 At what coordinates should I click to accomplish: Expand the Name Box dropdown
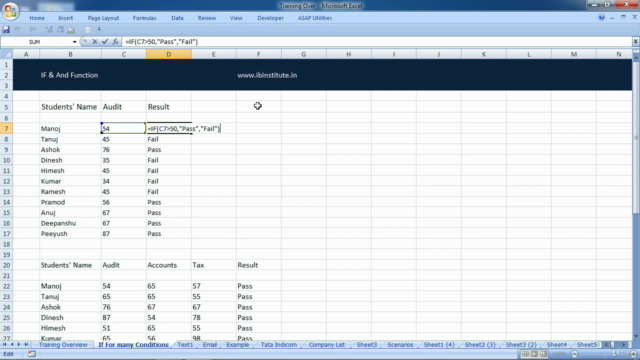click(74, 42)
